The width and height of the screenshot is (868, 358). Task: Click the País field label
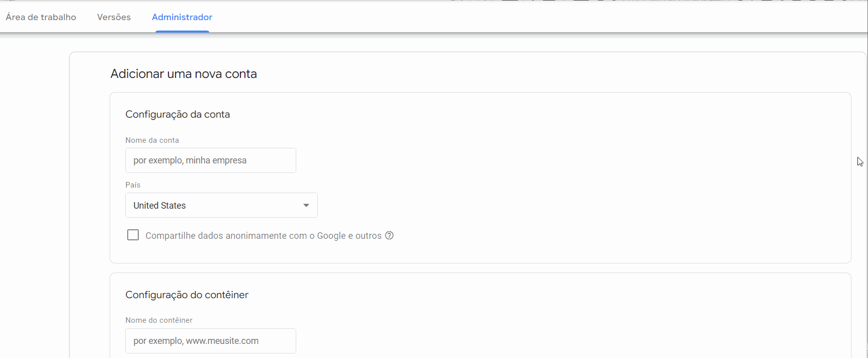point(133,185)
